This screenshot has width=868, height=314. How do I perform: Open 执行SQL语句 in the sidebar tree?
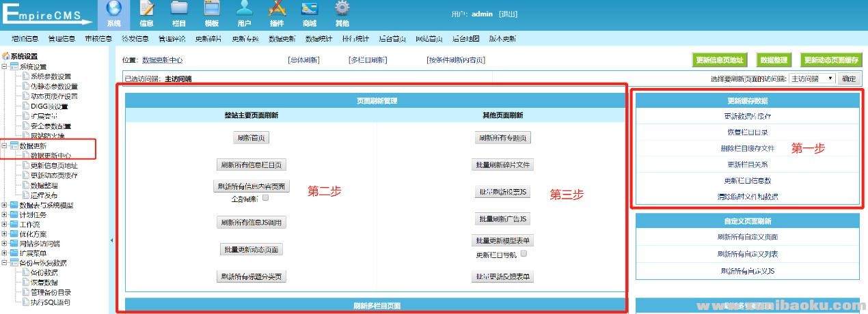coord(50,302)
